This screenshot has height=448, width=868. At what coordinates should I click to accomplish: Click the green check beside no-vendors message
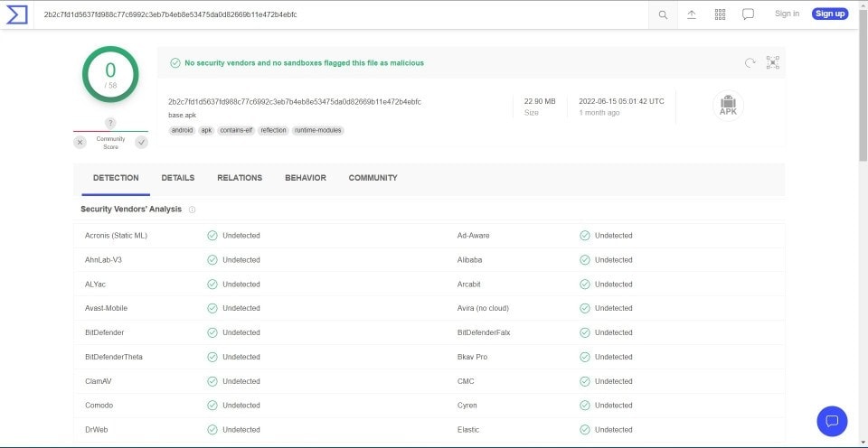click(175, 63)
